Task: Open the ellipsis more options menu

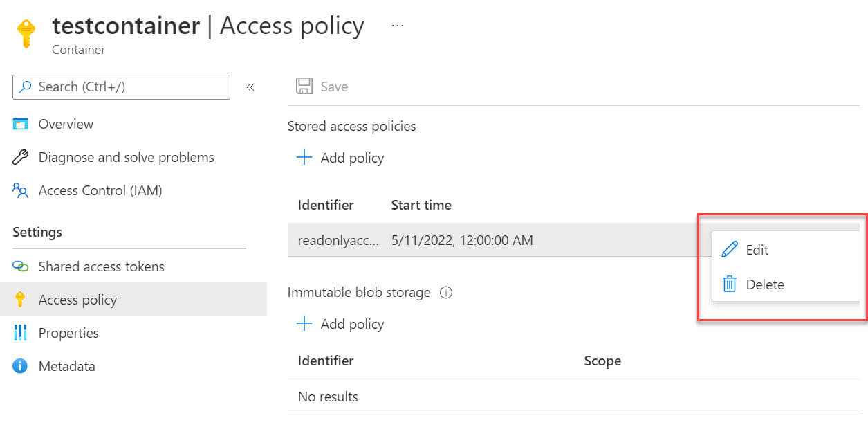Action: pos(397,26)
